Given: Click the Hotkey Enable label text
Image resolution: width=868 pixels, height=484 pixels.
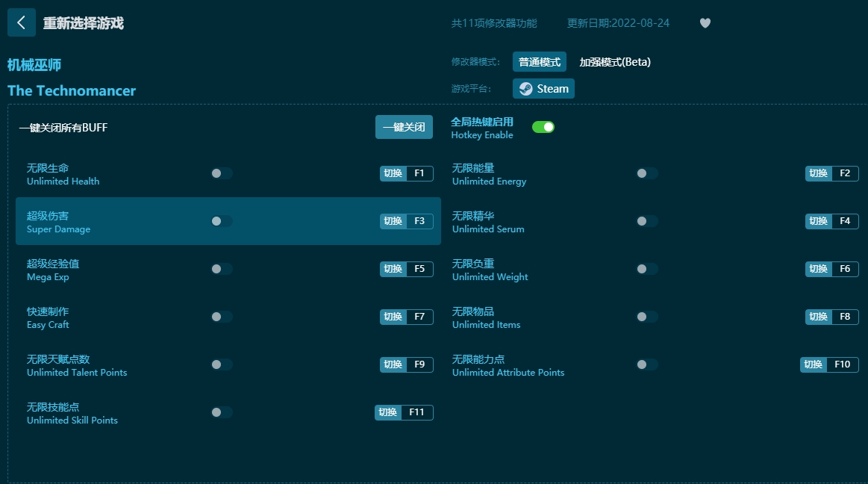Looking at the screenshot, I should [482, 135].
